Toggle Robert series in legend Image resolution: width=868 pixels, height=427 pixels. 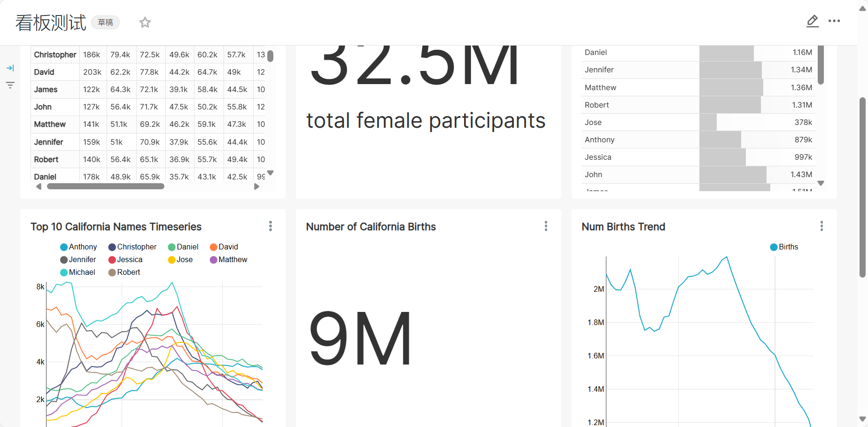[x=124, y=272]
